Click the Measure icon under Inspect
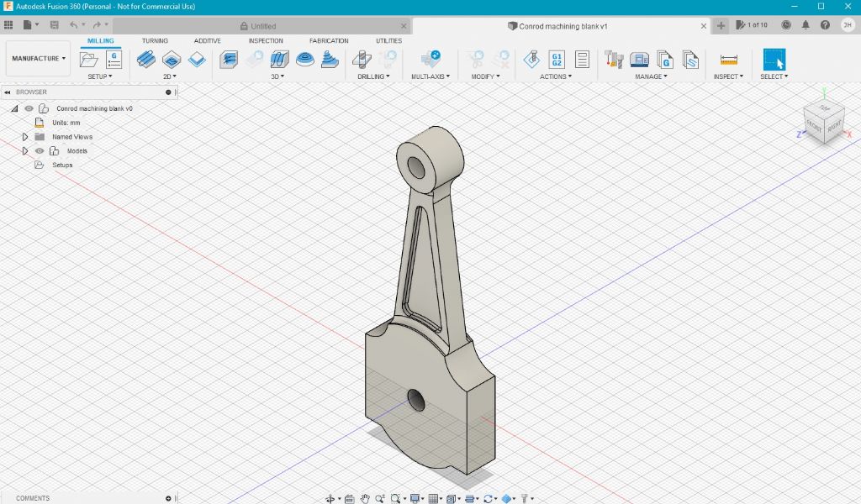861x504 pixels. [729, 60]
